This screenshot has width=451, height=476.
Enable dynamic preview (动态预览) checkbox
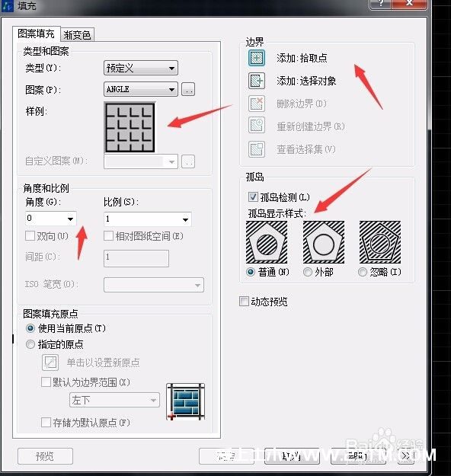[x=244, y=302]
